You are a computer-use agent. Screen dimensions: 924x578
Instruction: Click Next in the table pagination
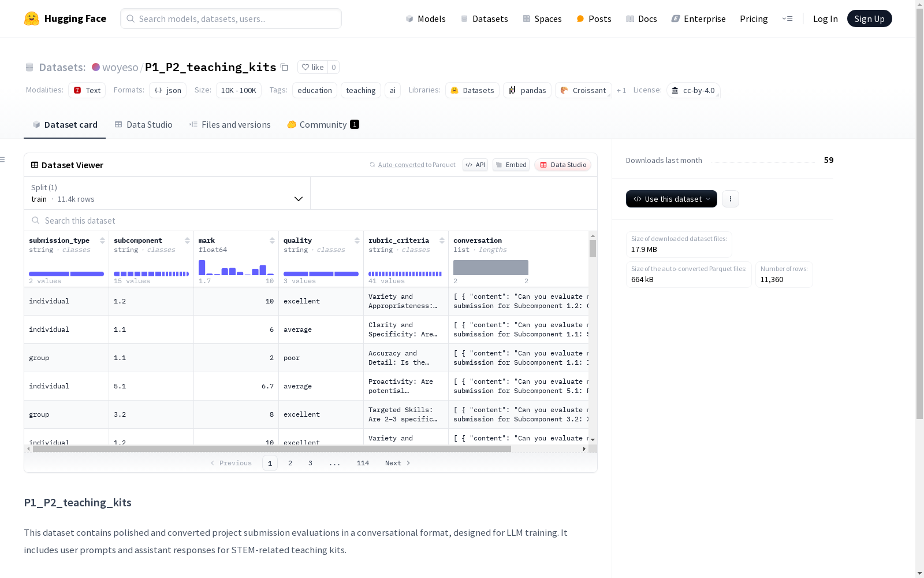(398, 463)
